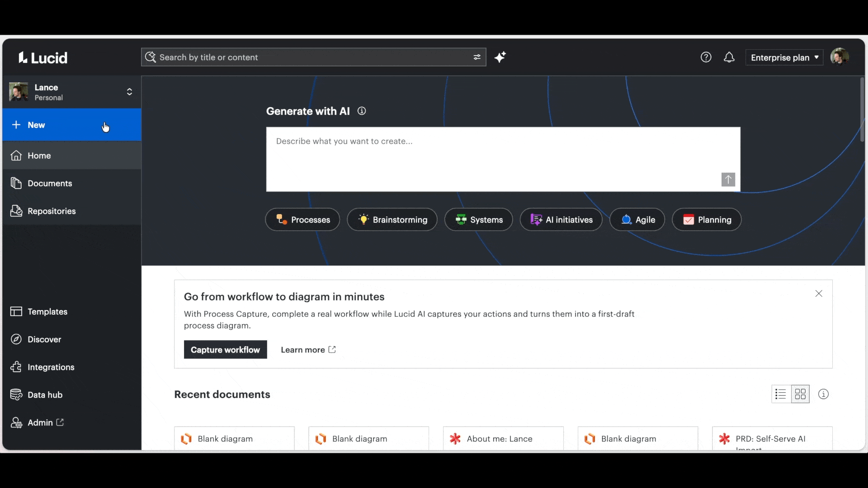
Task: Open search filter options icon
Action: pyautogui.click(x=477, y=57)
